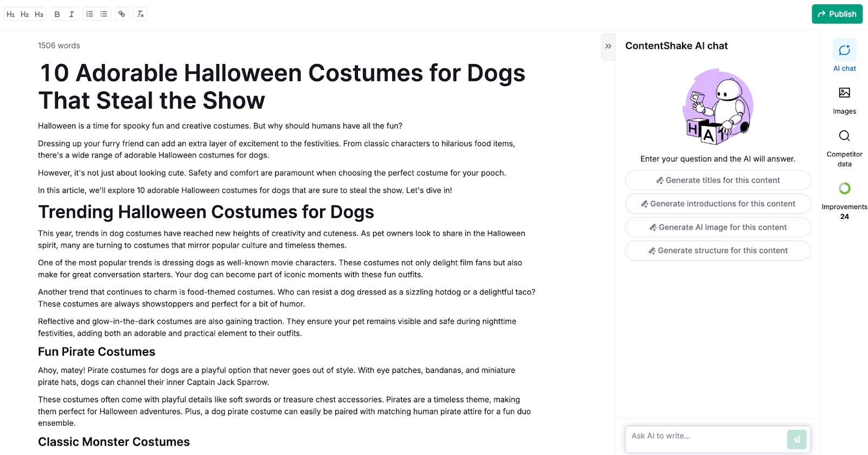
Task: Generate introductions for this content
Action: [x=718, y=204]
